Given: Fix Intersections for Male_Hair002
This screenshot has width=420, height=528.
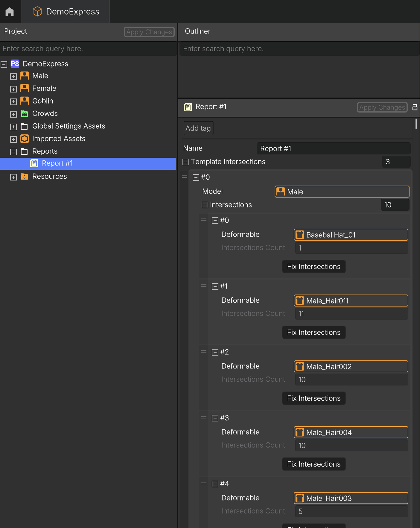Looking at the screenshot, I should [314, 398].
